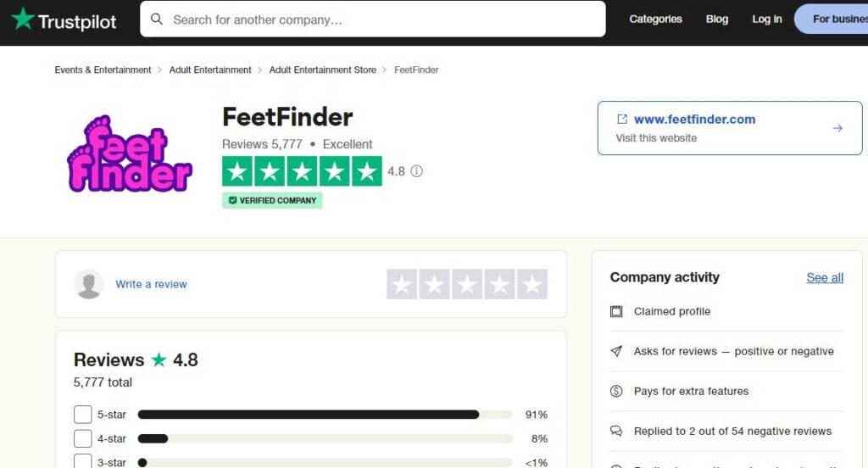Screen dimensions: 868x468
Task: Click the arrow icon in the website card
Action: (x=837, y=128)
